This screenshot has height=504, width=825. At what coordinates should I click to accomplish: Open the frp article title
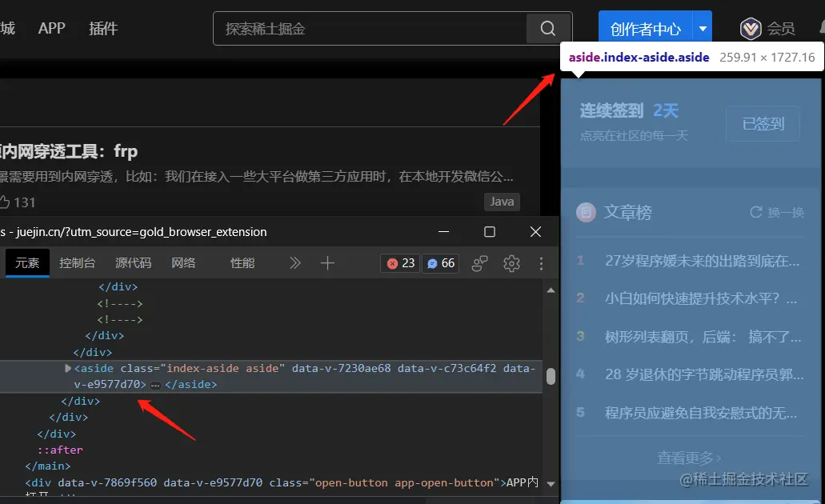click(x=69, y=151)
